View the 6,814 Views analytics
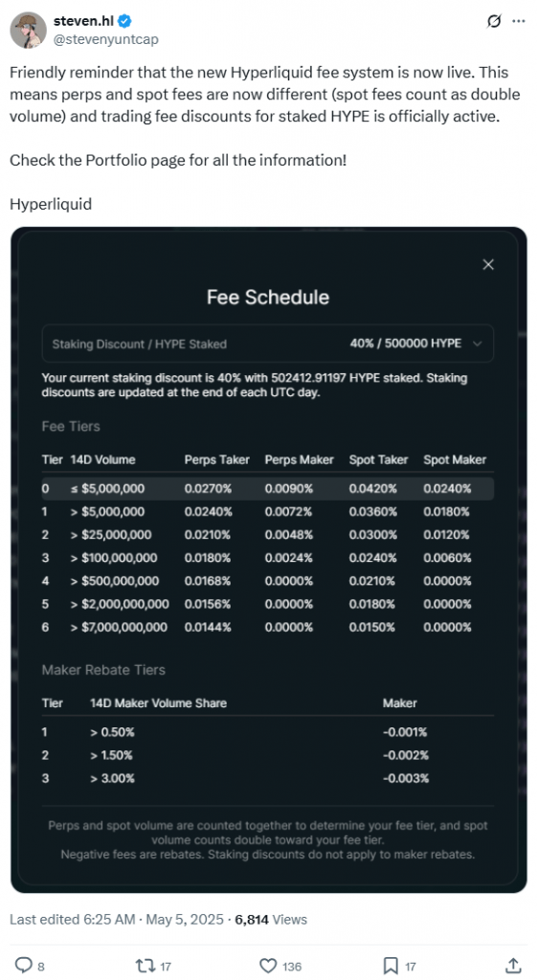 (271, 920)
